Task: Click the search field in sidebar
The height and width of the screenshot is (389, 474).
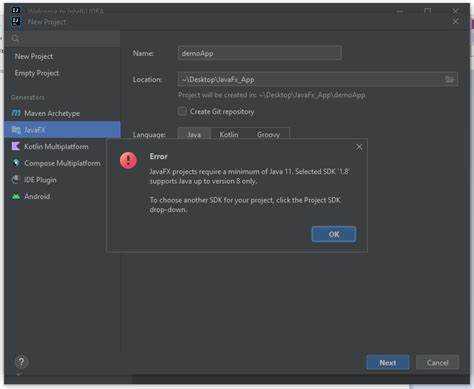Action: click(x=63, y=39)
